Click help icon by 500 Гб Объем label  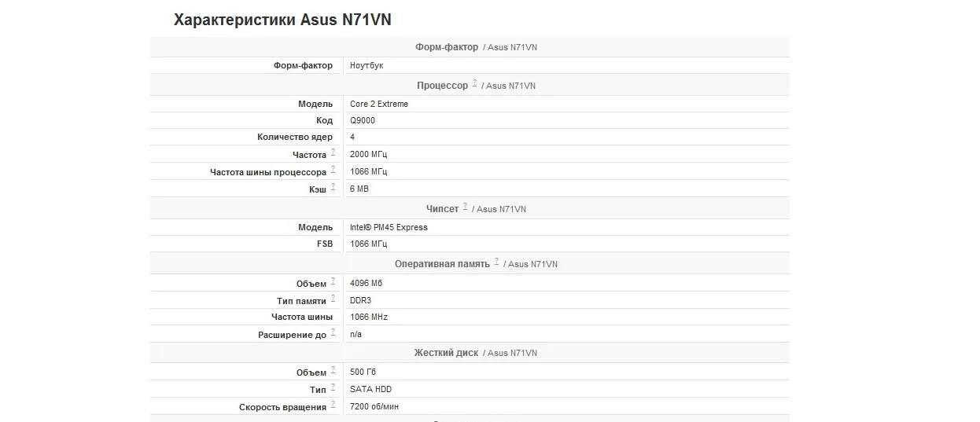point(333,370)
